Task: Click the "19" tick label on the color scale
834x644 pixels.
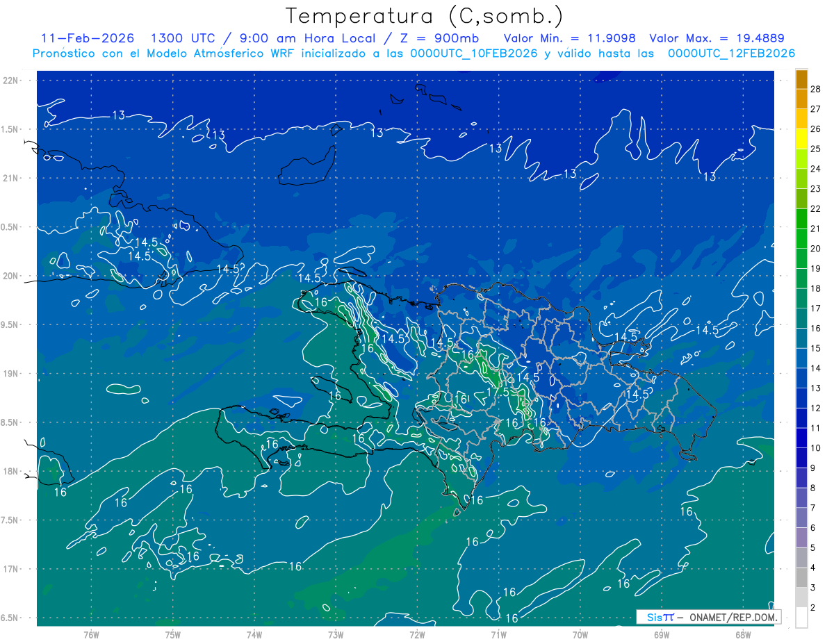Action: (815, 269)
